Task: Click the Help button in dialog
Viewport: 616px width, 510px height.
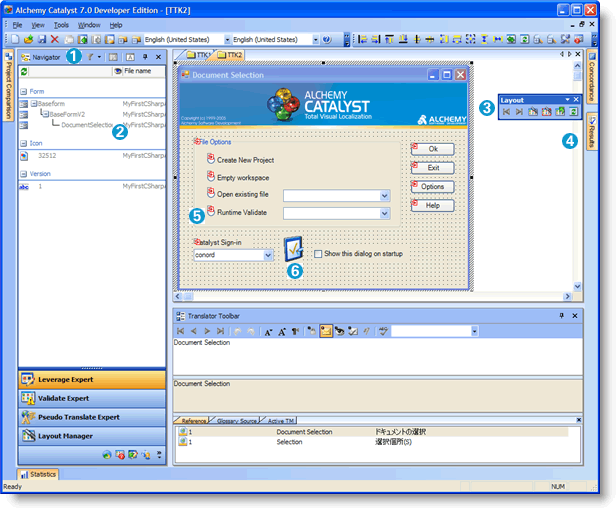Action: (433, 205)
